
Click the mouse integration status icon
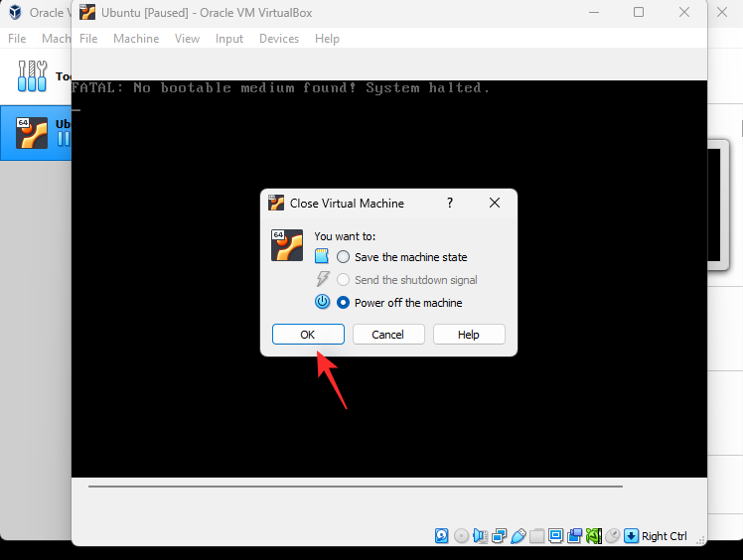tap(612, 536)
